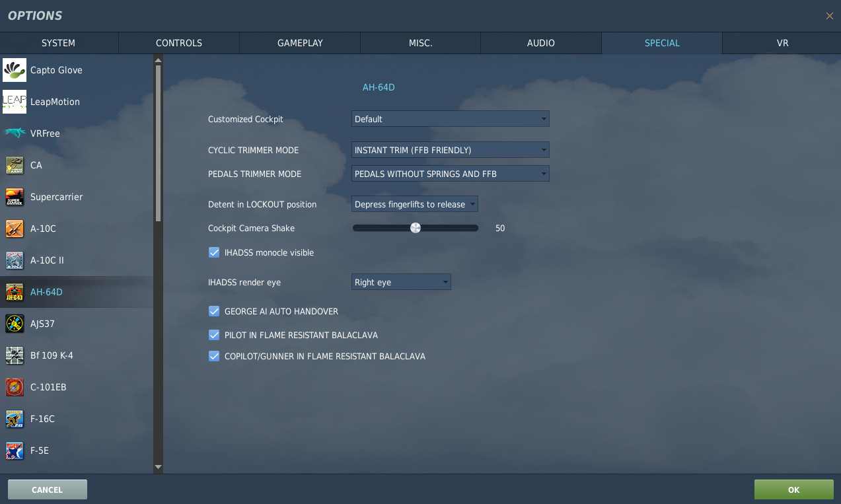Open the PEDALS TRIMMER MODE dropdown
The image size is (841, 504).
point(451,174)
